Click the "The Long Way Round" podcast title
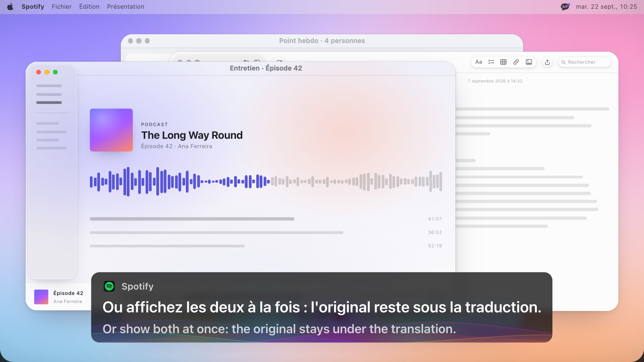Image resolution: width=644 pixels, height=362 pixels. click(192, 135)
